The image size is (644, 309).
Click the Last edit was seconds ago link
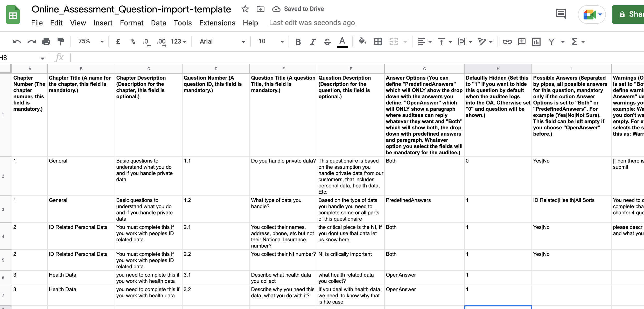(312, 23)
